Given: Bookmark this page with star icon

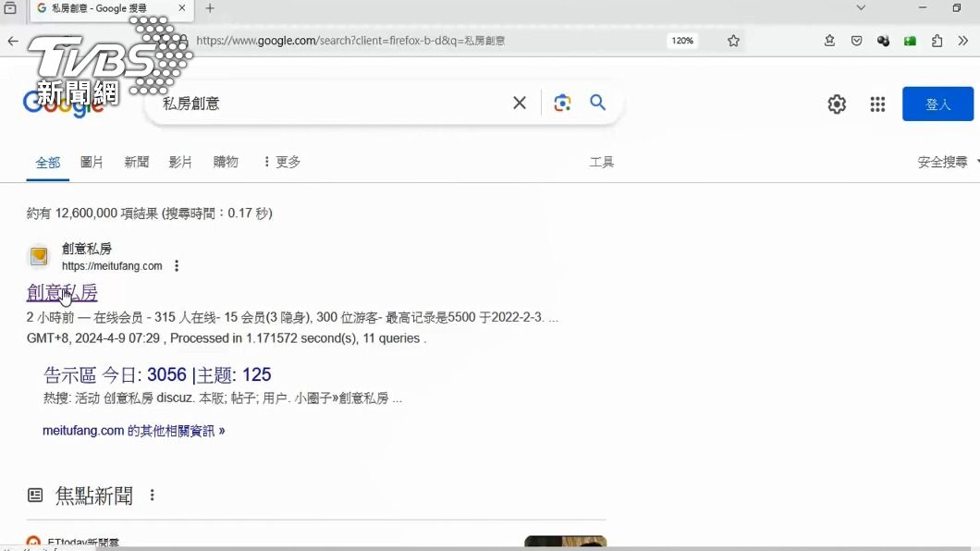Looking at the screenshot, I should [733, 41].
